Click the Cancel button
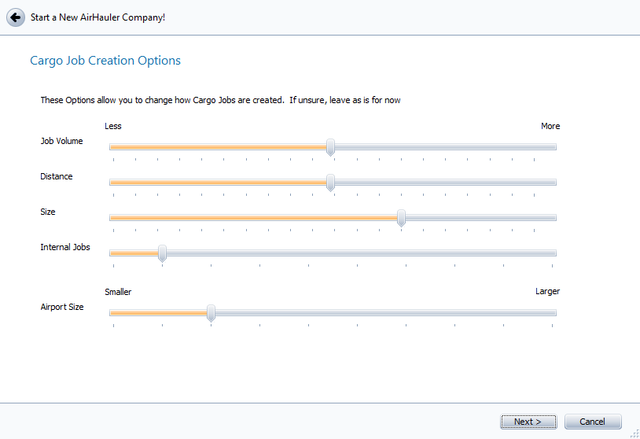This screenshot has width=640, height=439. (593, 421)
